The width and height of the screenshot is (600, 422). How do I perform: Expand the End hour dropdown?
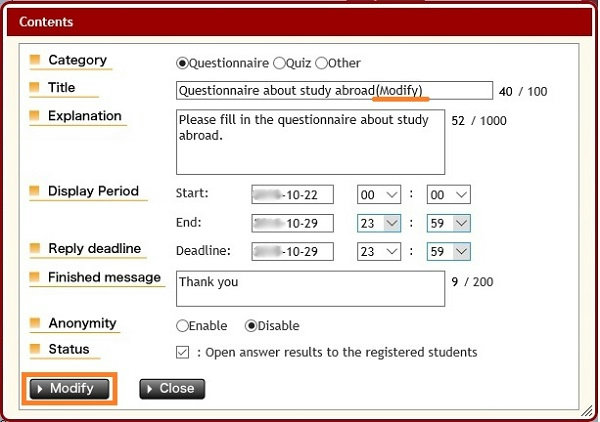(379, 223)
